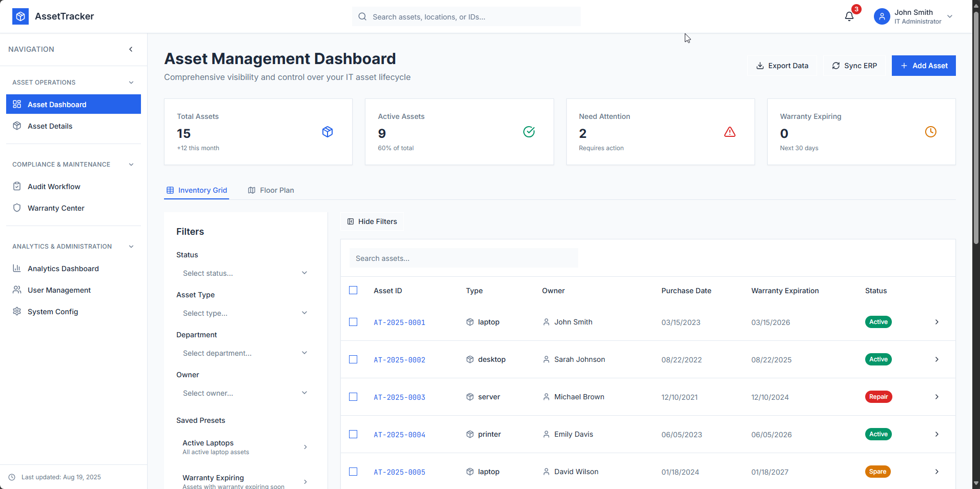Screen dimensions: 980x489
Task: Open Asset Details in the sidebar
Action: [x=73, y=126]
